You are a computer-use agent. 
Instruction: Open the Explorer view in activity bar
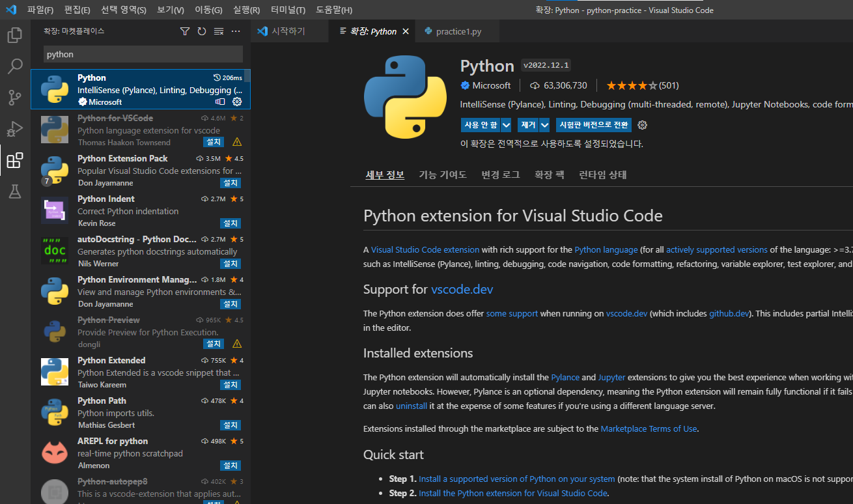[15, 35]
